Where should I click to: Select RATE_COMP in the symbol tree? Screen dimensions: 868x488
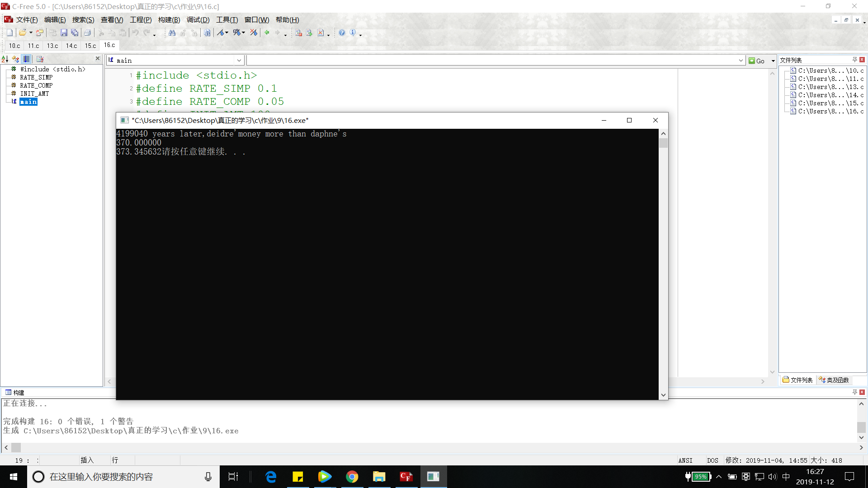(36, 85)
